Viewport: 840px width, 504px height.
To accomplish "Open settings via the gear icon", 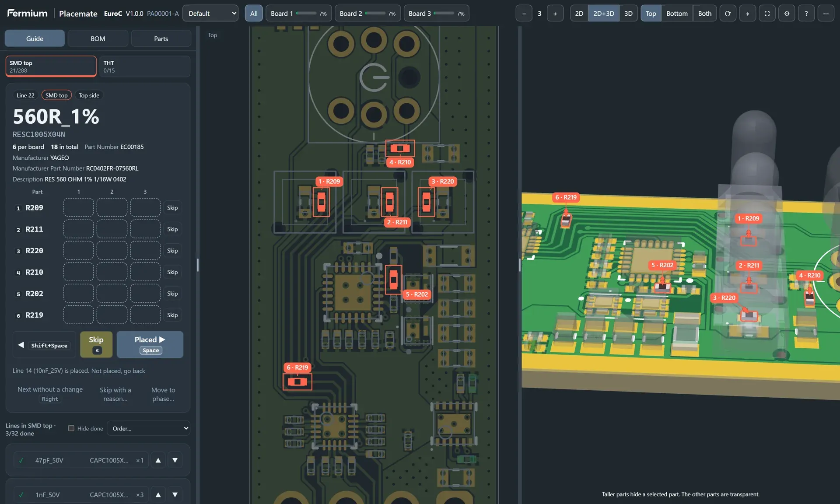I will click(787, 14).
